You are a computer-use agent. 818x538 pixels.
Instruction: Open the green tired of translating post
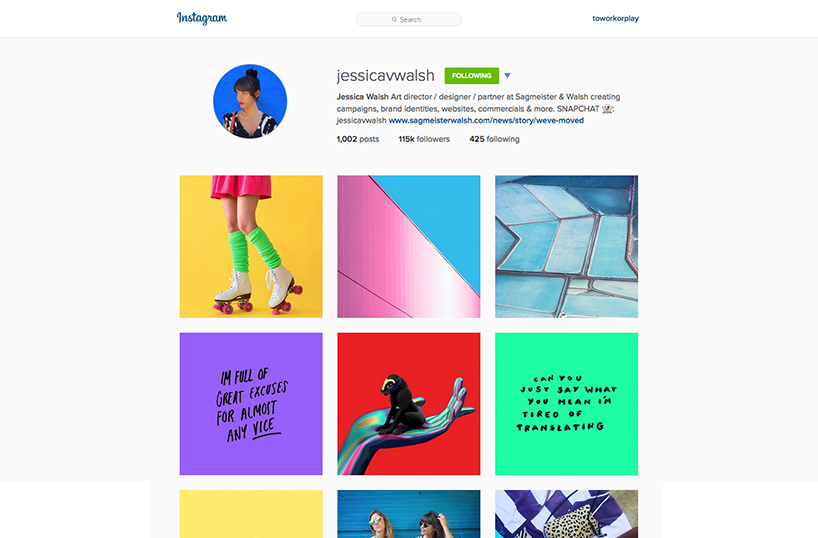[x=567, y=404]
